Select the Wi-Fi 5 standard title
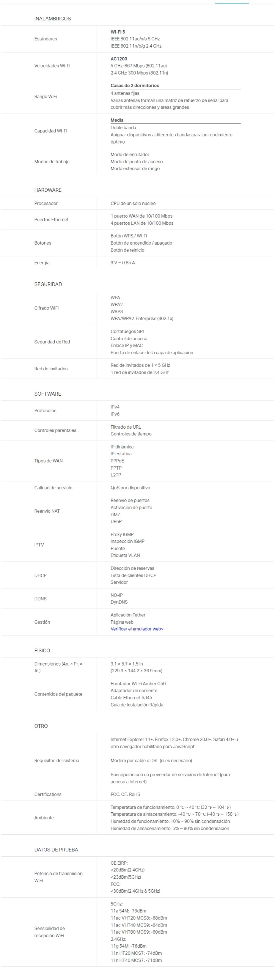This screenshot has height=980, width=275. click(118, 32)
